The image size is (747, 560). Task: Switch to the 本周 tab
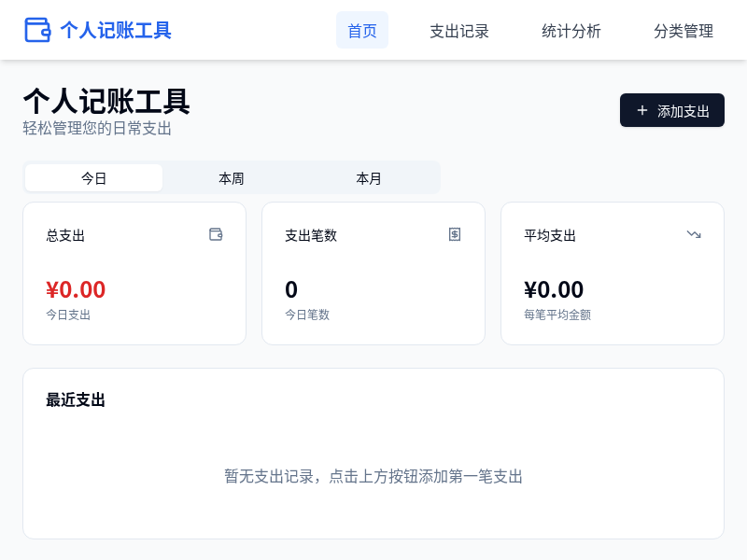231,177
